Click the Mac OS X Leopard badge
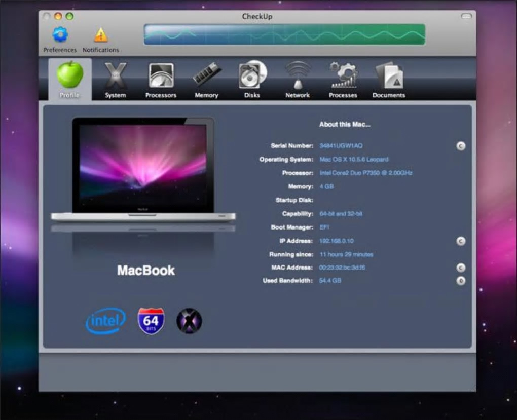517x420 pixels. pos(189,321)
